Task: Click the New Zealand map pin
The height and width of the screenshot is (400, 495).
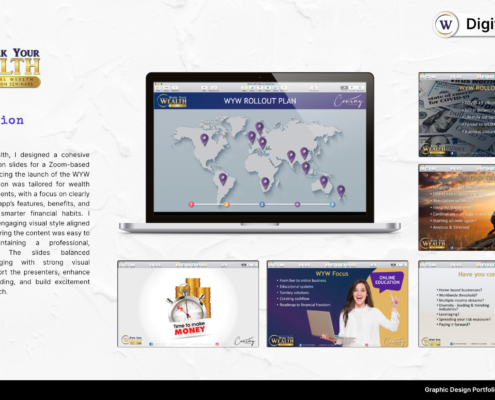Action: coord(341,191)
